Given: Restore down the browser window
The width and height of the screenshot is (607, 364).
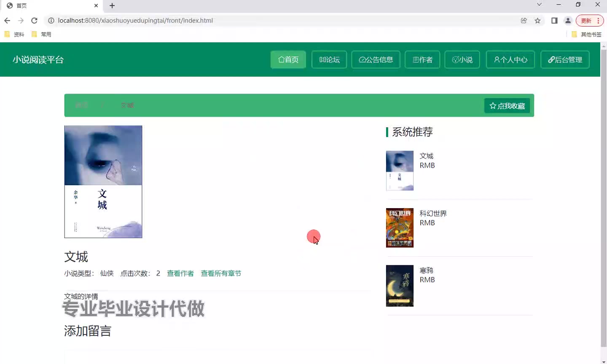Looking at the screenshot, I should pos(578,5).
